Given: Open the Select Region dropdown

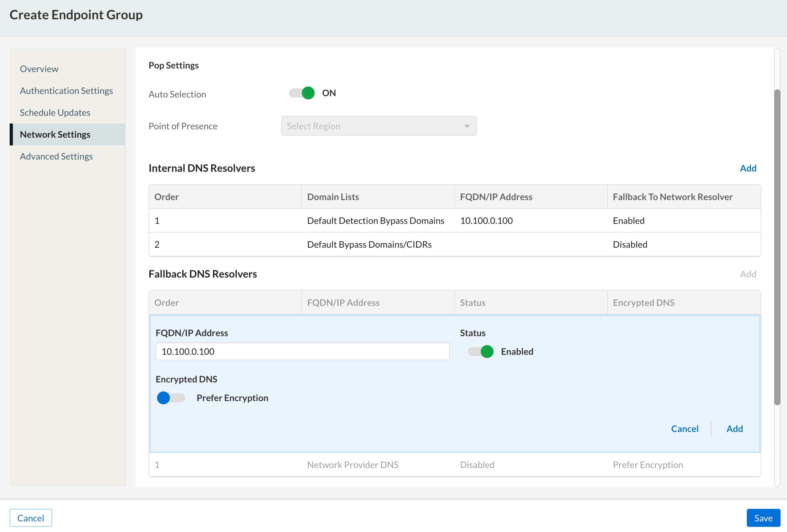Looking at the screenshot, I should pos(379,126).
